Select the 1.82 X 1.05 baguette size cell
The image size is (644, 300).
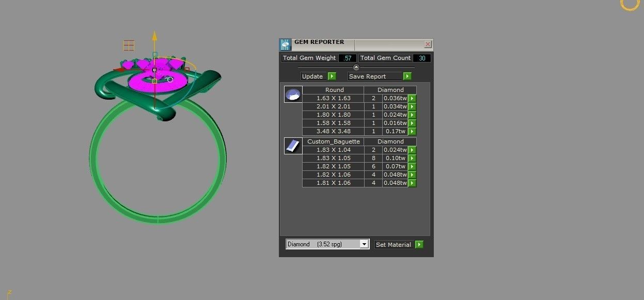333,166
